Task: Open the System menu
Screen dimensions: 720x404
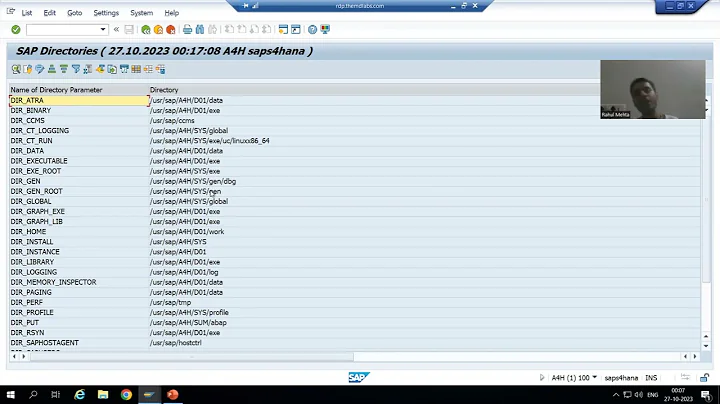Action: pyautogui.click(x=141, y=13)
